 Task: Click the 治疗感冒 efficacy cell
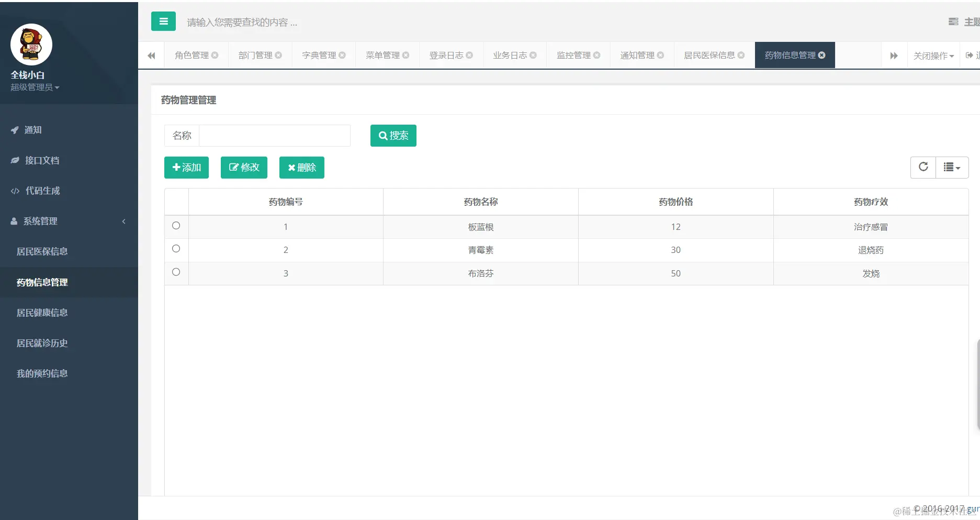871,227
